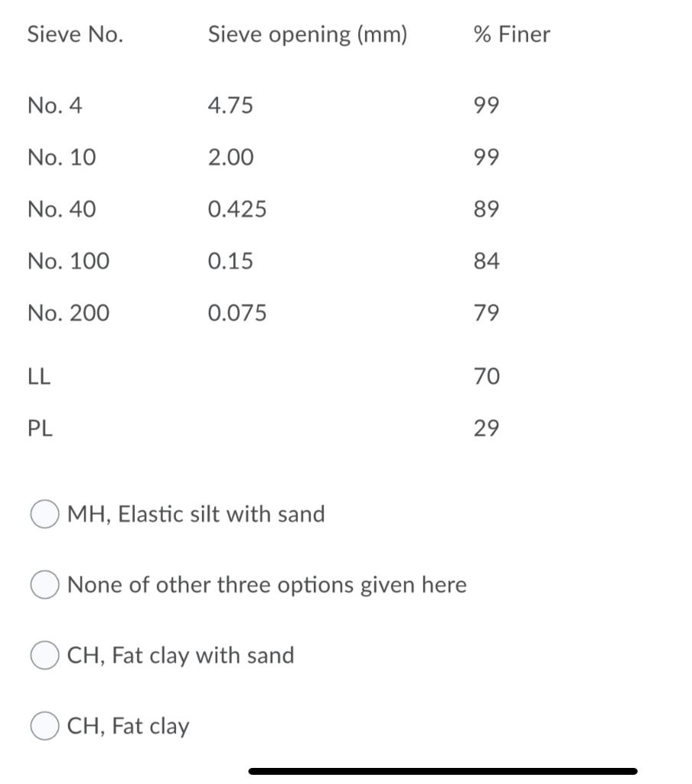The width and height of the screenshot is (692, 784).
Task: Click the '0.075' sieve opening value
Action: (x=237, y=312)
